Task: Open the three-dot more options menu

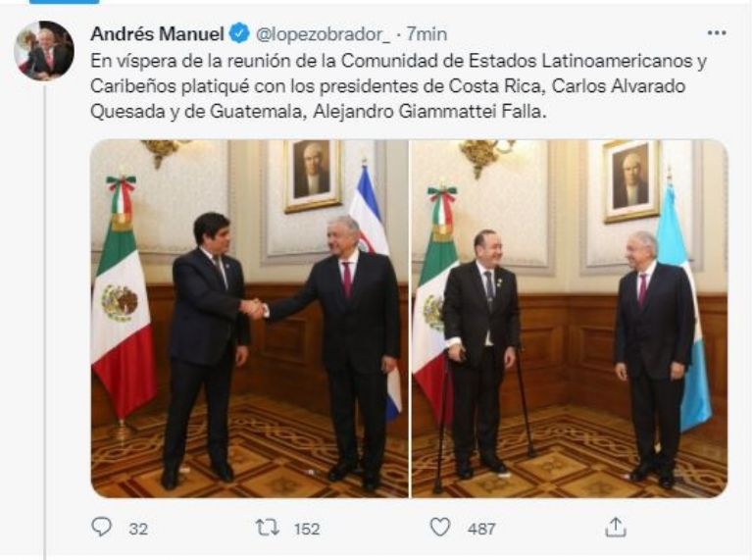Action: click(717, 32)
